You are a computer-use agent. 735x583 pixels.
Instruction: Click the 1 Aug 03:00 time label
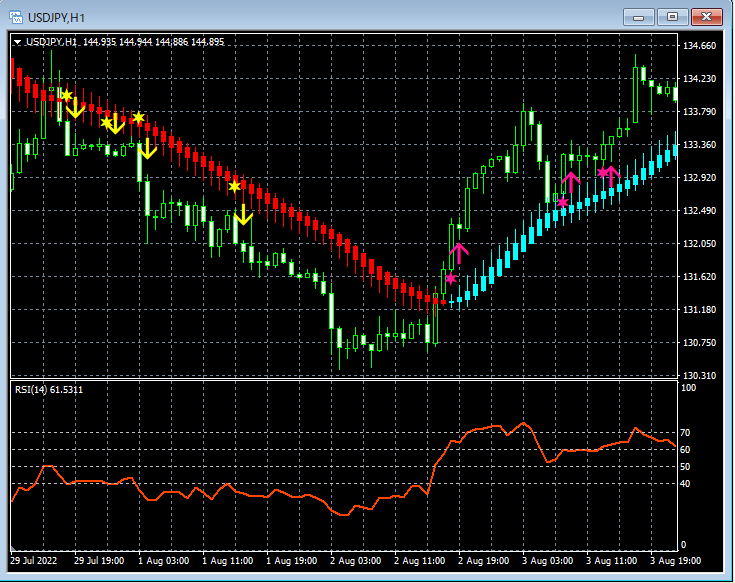point(164,561)
